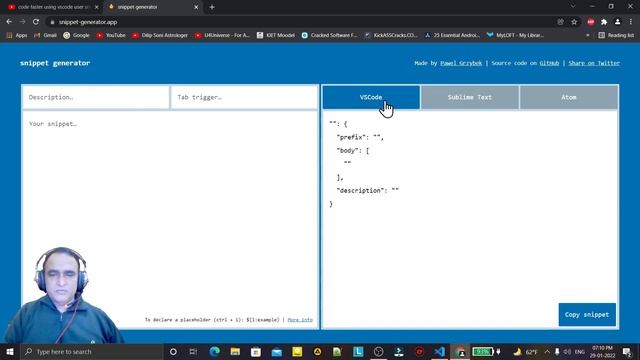Open the KIET Moodel bookmark
This screenshot has width=640, height=360.
click(276, 35)
